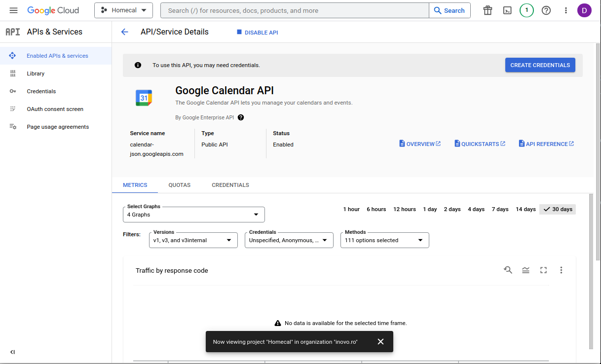Open Cloud Shell from the top bar
601x364 pixels.
click(x=507, y=10)
